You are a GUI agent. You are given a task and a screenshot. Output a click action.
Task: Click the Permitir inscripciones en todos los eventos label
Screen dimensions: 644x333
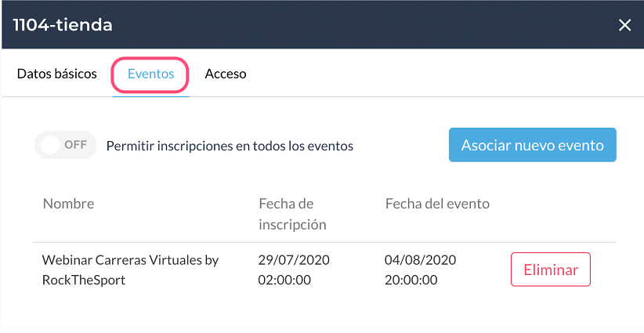230,146
